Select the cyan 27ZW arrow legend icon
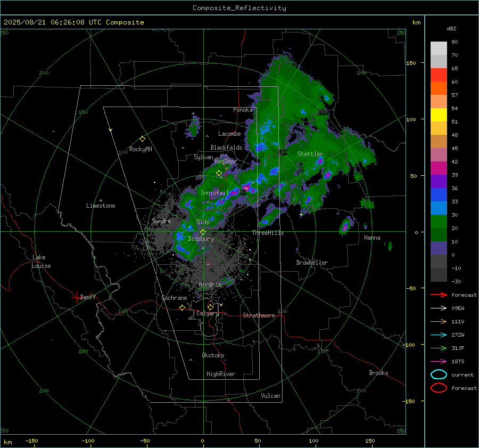This screenshot has height=448, width=479. click(439, 335)
